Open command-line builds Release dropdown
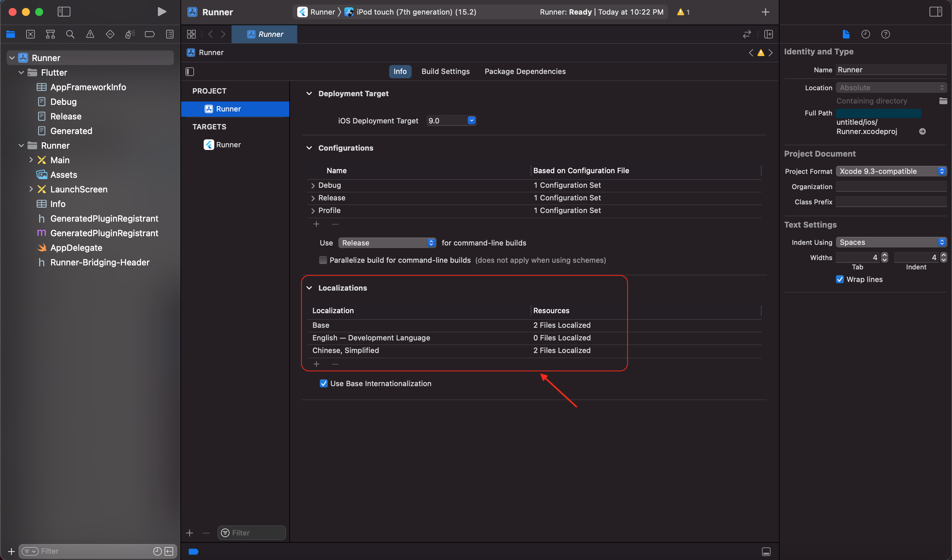The height and width of the screenshot is (560, 952). tap(387, 243)
